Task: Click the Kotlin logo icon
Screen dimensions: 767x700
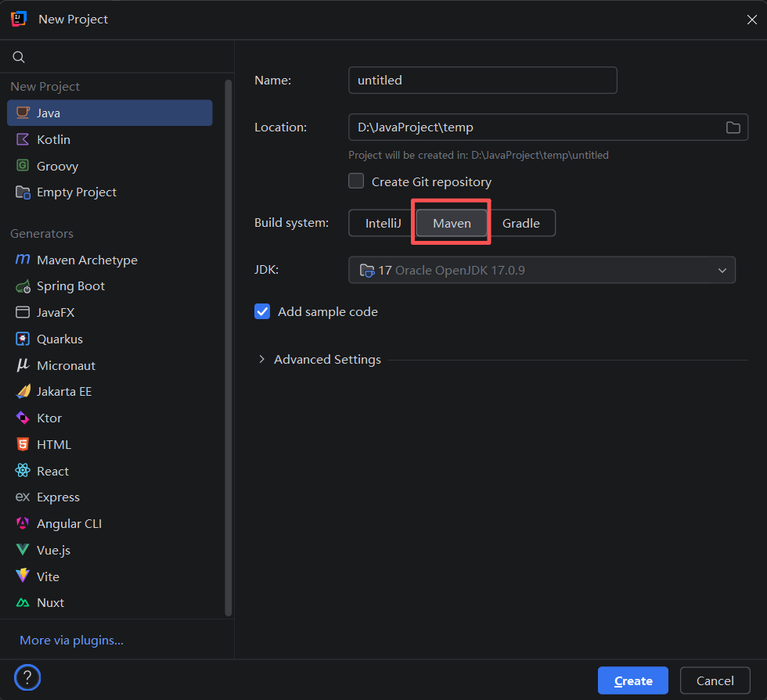Action: tap(23, 139)
